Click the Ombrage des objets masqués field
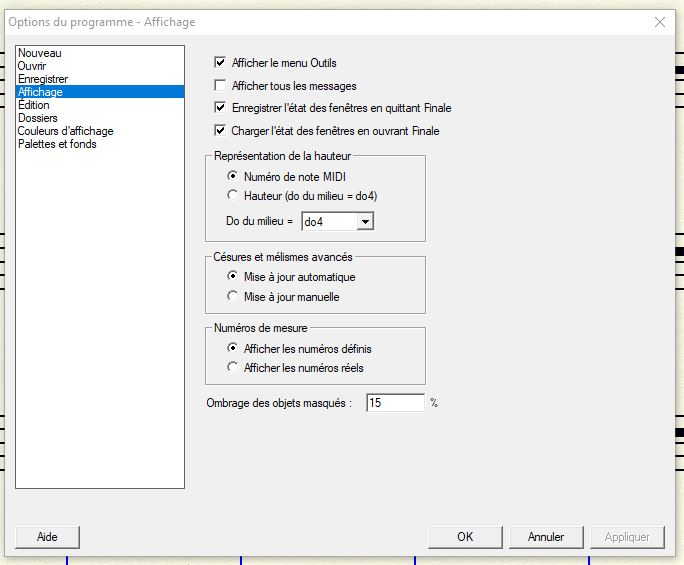 pos(394,403)
